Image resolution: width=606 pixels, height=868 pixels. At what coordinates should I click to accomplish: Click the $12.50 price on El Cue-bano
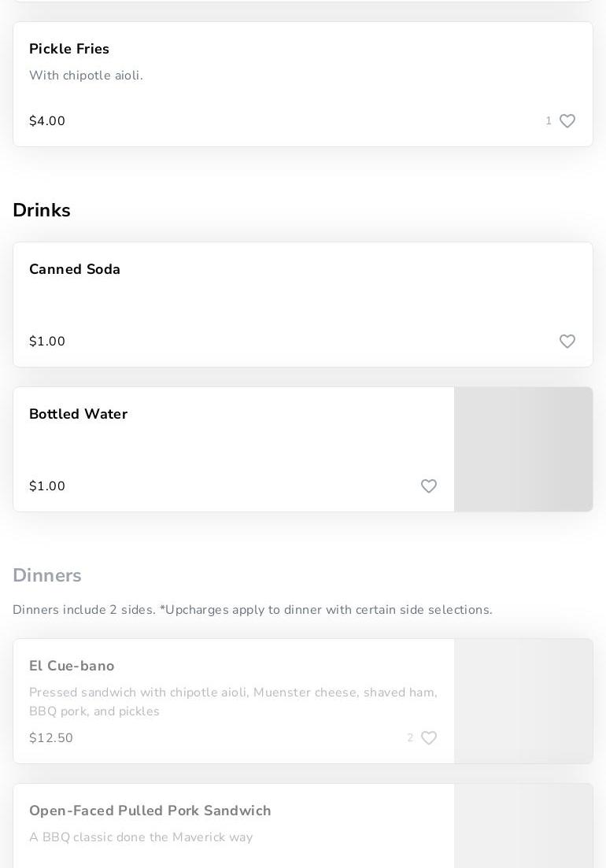click(x=51, y=738)
